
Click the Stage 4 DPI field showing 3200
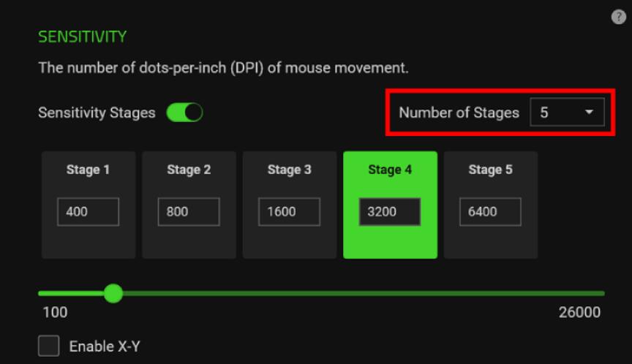pyautogui.click(x=390, y=212)
